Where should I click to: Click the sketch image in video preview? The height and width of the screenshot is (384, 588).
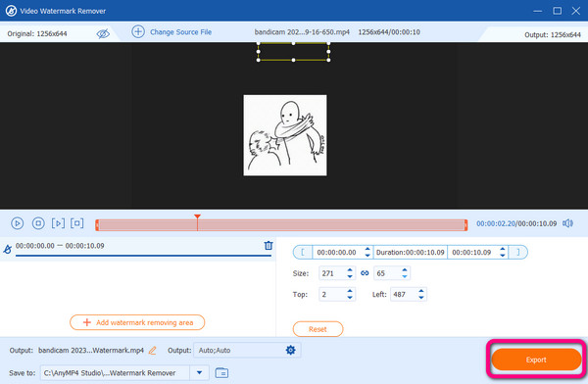click(x=285, y=135)
